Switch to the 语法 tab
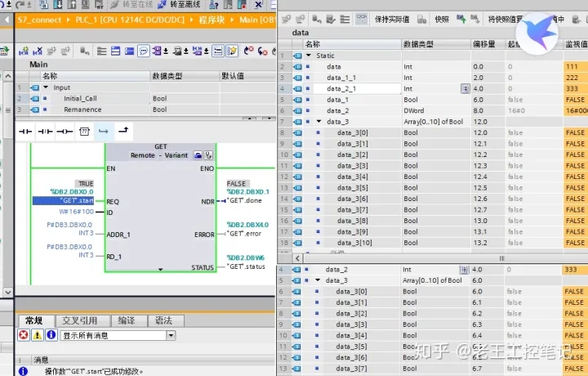 point(164,320)
